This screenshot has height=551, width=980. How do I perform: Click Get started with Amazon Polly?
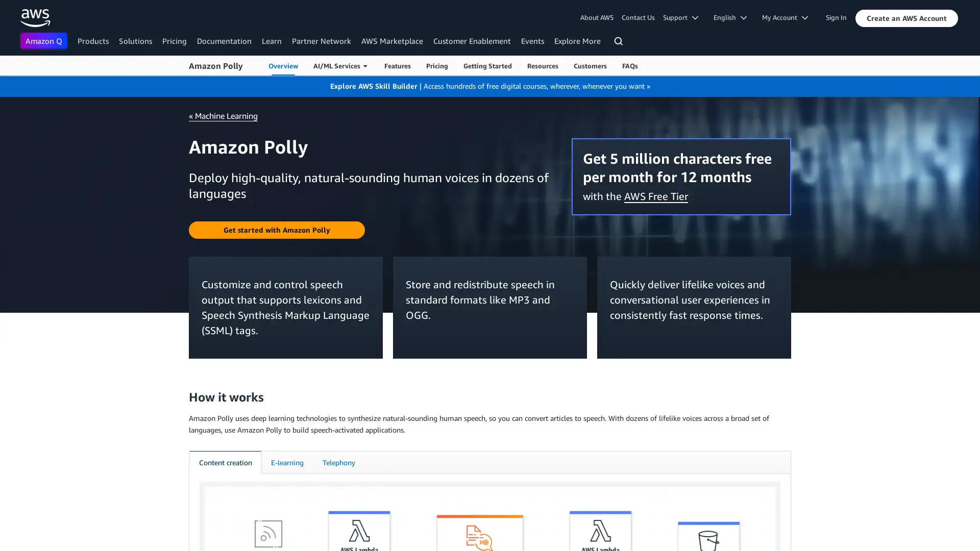pyautogui.click(x=277, y=230)
